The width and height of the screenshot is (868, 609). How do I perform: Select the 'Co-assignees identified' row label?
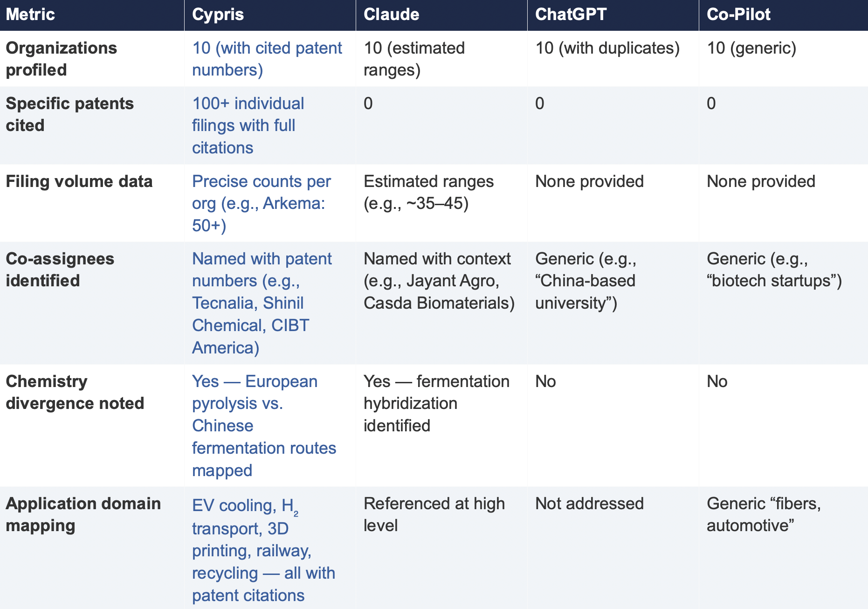[x=60, y=270]
